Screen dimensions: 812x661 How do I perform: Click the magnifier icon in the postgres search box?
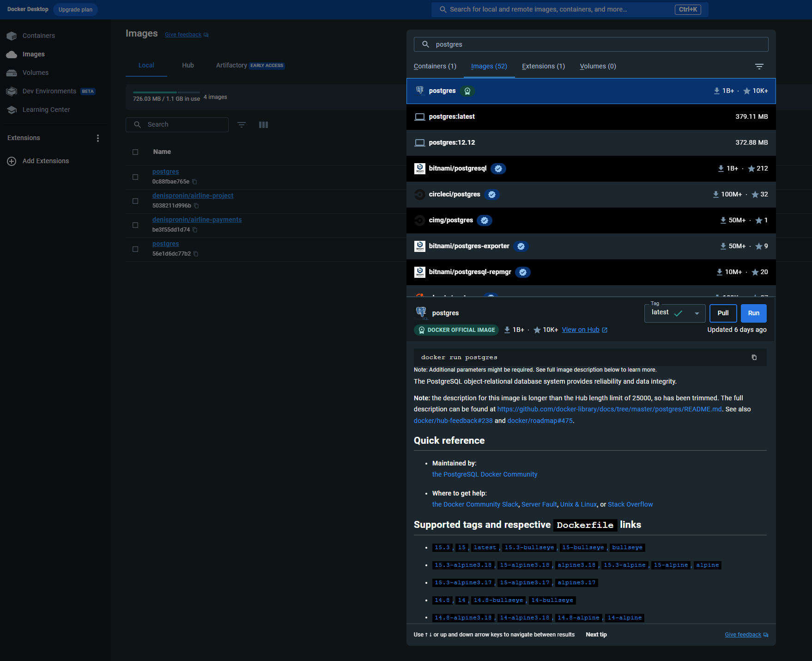point(426,44)
